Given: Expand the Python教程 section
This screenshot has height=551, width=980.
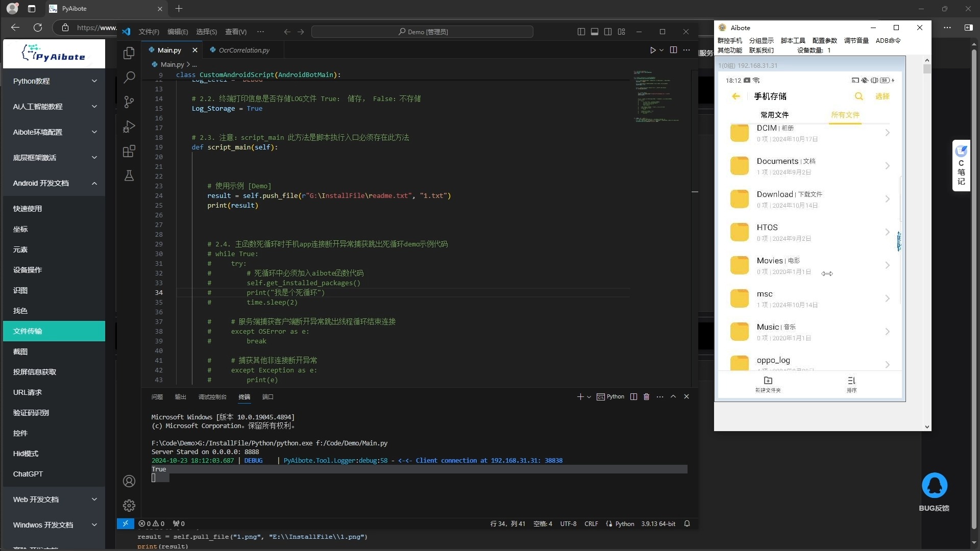Looking at the screenshot, I should (54, 81).
